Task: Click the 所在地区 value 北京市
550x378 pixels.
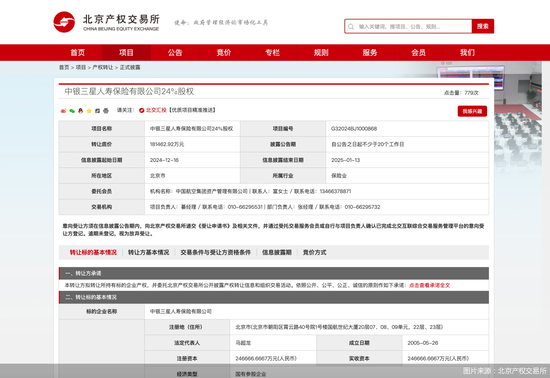Action: pos(157,176)
